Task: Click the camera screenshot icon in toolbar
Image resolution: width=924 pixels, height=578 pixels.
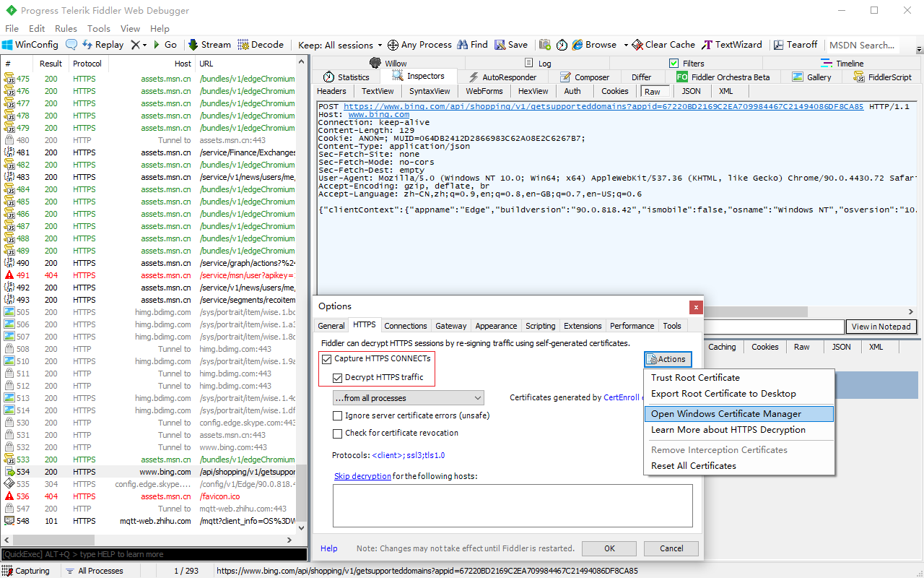Action: (x=545, y=45)
